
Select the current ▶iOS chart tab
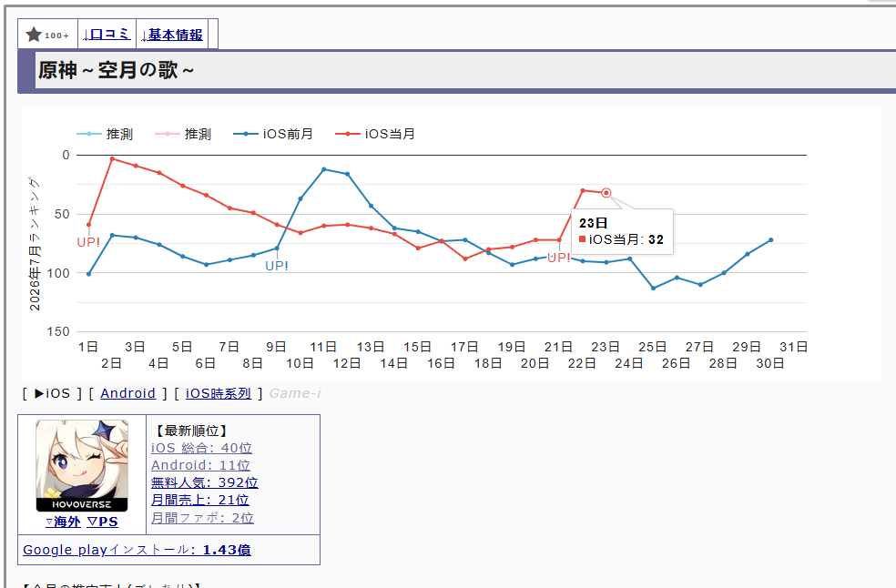(x=52, y=393)
